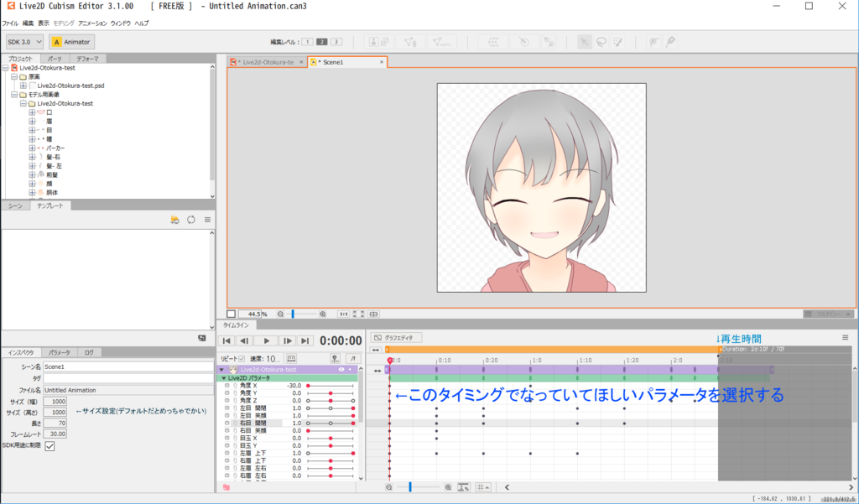Click the fit-to-screen canvas icon
Viewport: 859px width, 504px height.
point(358,314)
